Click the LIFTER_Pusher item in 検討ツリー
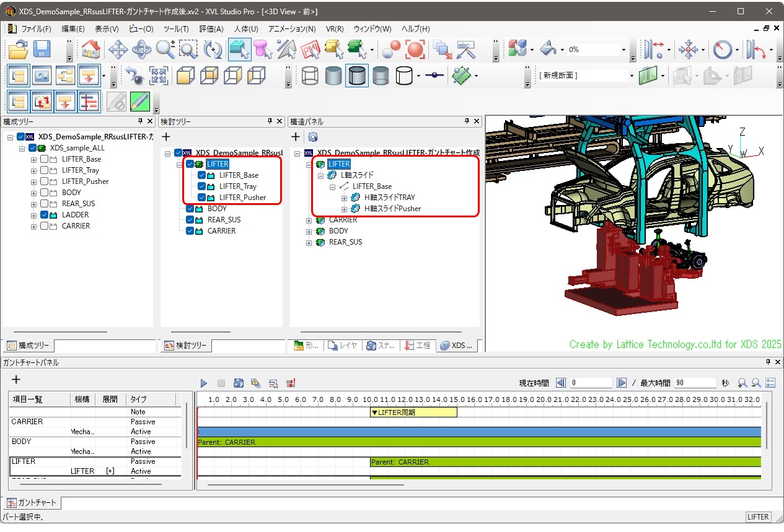Viewport: 784px width, 532px height. coord(242,198)
